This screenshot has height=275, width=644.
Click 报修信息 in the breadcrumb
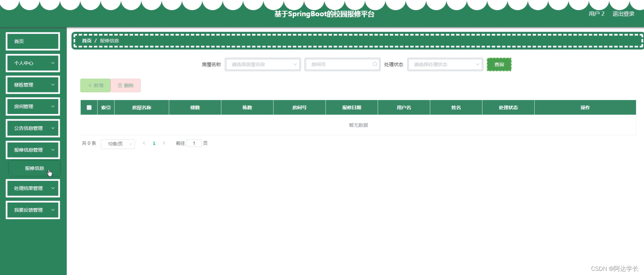click(109, 41)
